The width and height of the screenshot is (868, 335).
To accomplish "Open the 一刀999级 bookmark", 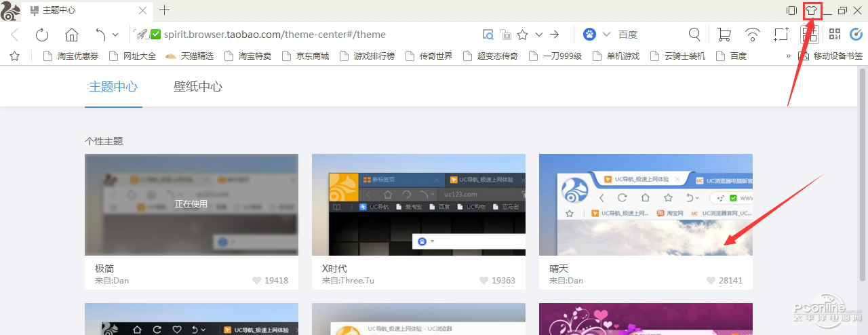I will coord(555,56).
